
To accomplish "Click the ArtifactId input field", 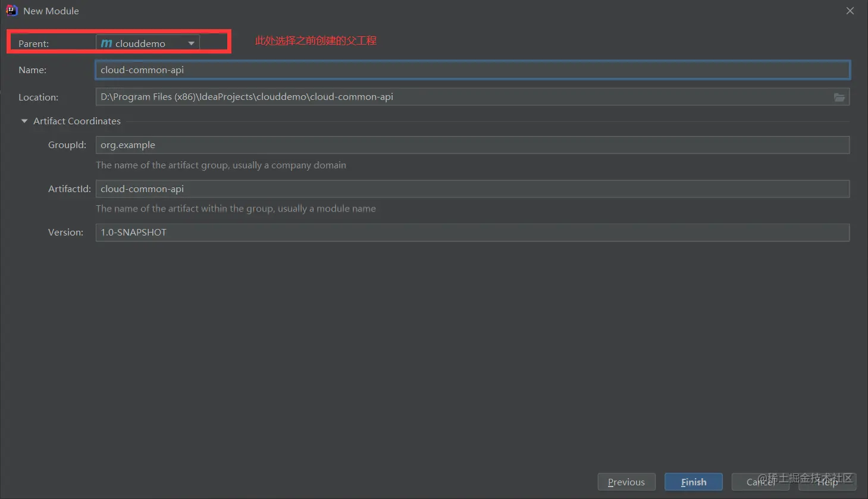I will click(472, 189).
